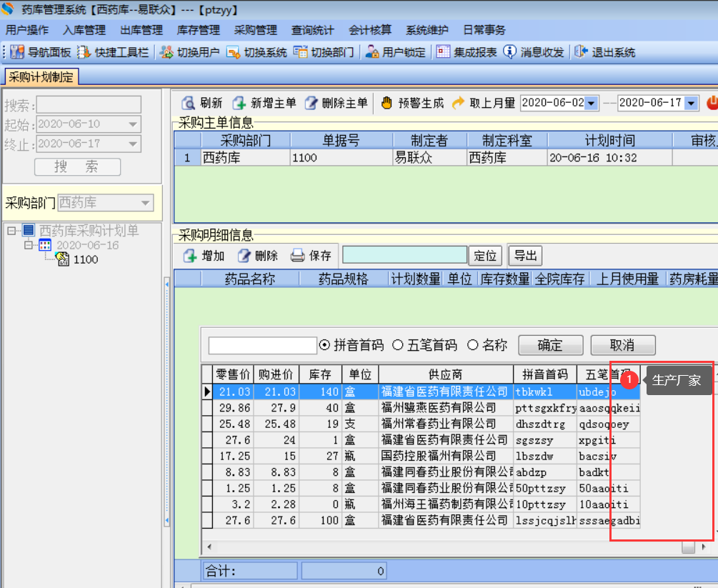Select the row with supplier 福州常春药业有限公司
The width and height of the screenshot is (718, 588).
click(421, 424)
